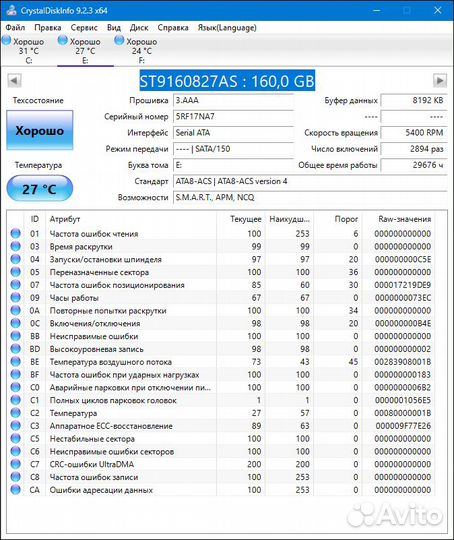Click the Порог column header

[338, 219]
